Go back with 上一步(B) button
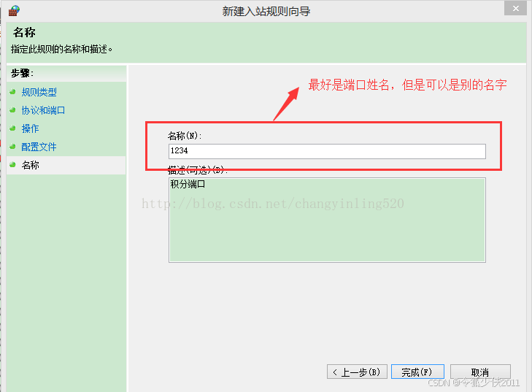Screen dimensions: 532x392 pyautogui.click(x=357, y=372)
